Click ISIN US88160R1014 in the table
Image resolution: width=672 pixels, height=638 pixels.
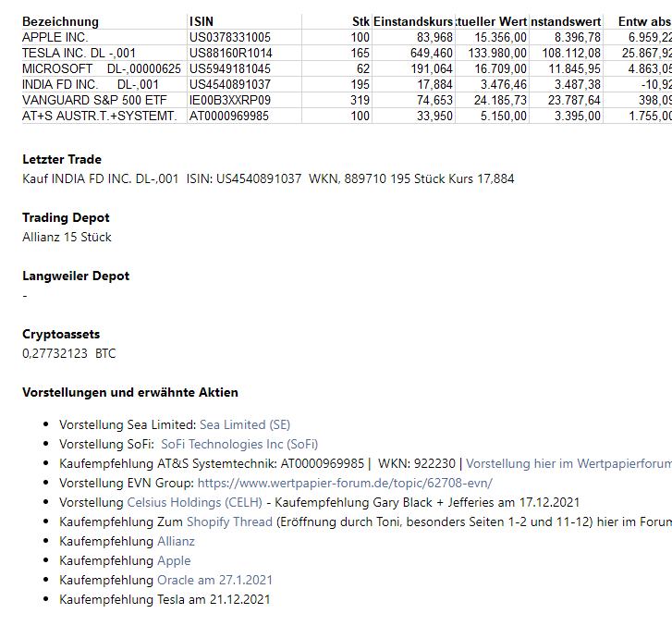click(x=230, y=54)
